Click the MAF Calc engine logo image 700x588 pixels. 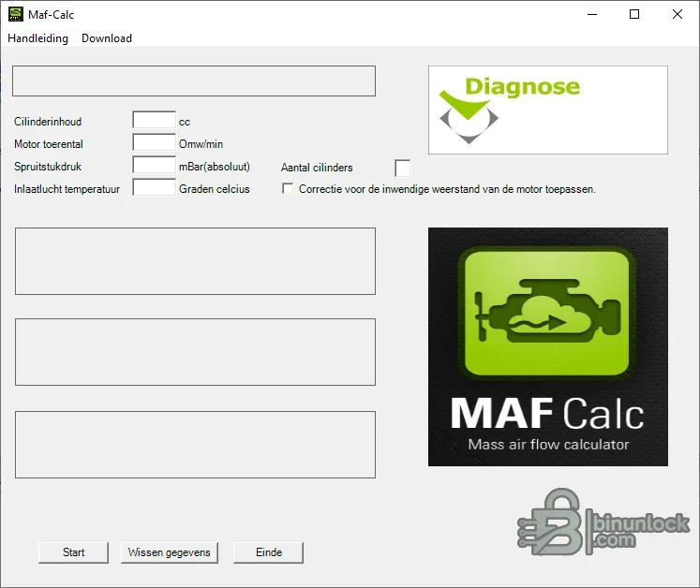point(548,346)
